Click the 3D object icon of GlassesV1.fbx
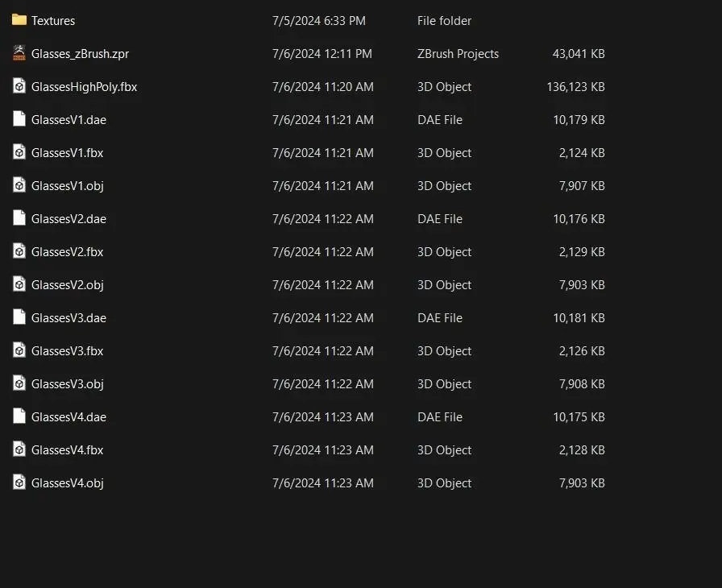This screenshot has height=588, width=722. point(19,152)
